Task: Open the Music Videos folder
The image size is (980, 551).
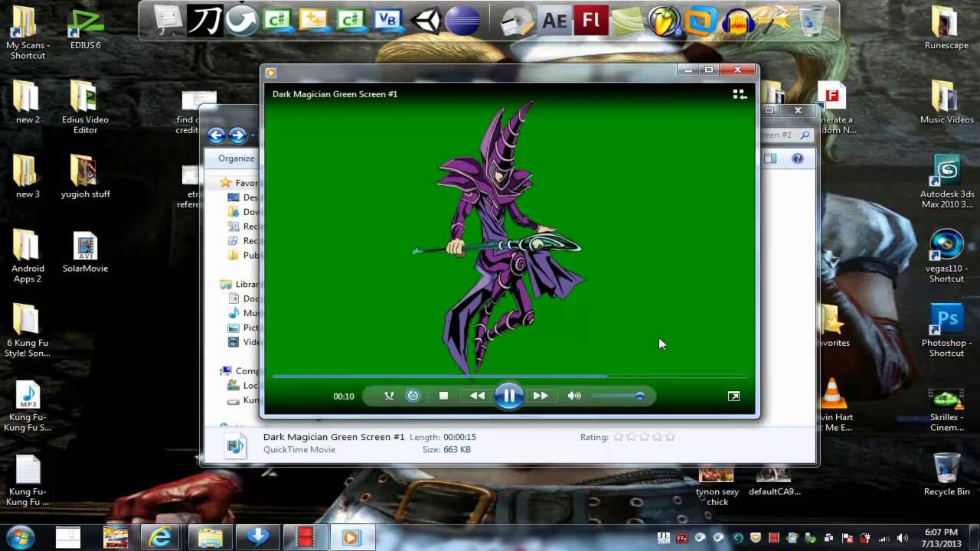Action: pos(946,103)
